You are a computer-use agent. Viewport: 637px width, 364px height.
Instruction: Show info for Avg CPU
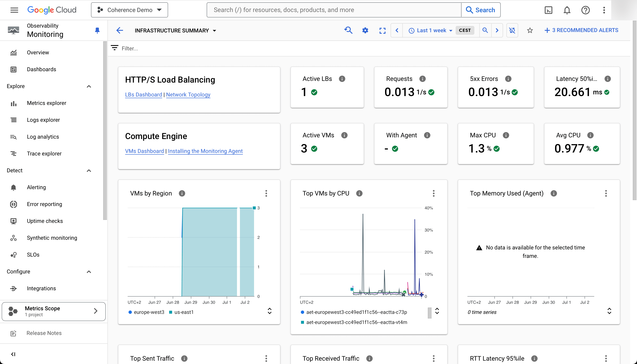(590, 135)
